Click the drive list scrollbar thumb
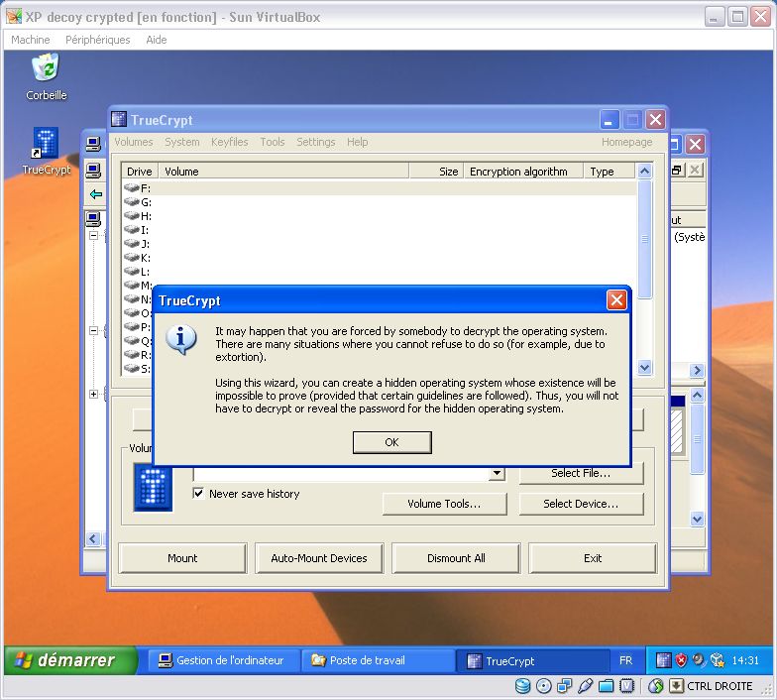The height and width of the screenshot is (700, 777). [x=644, y=239]
